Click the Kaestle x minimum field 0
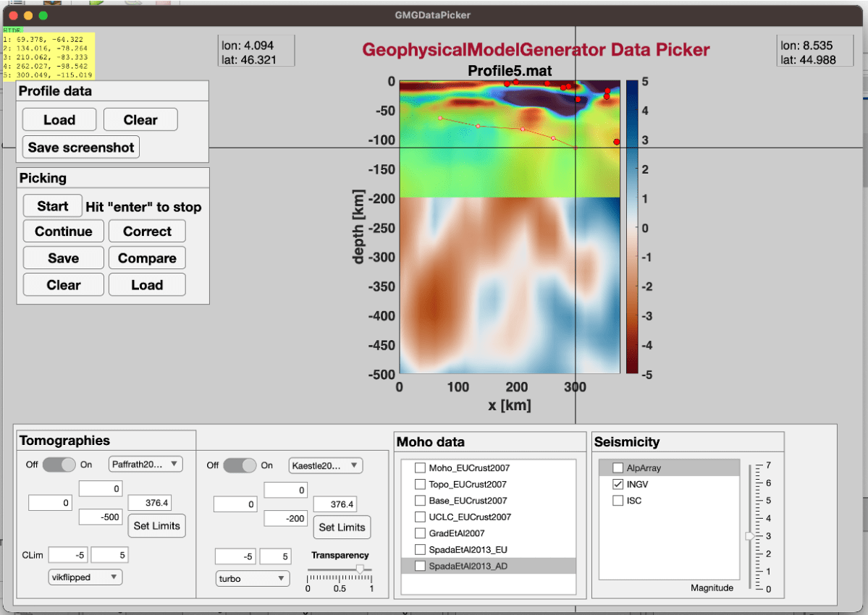Viewport: 868px width, 615px height. coord(235,504)
